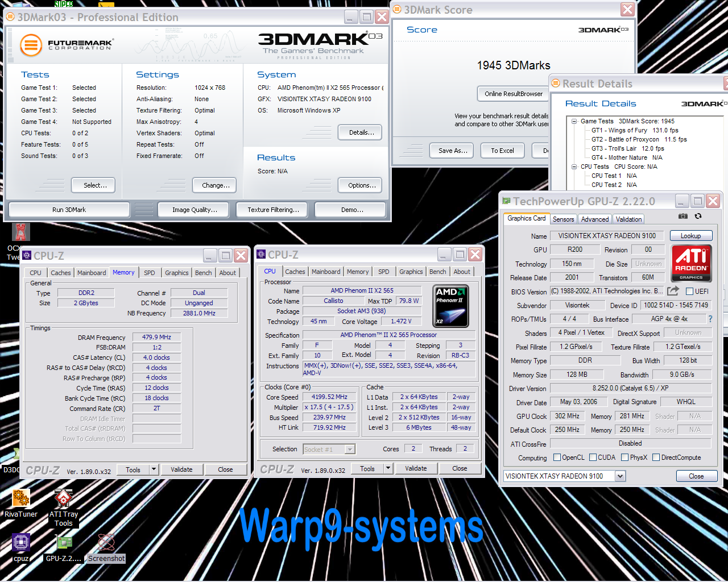Viewport: 728px width, 582px height.
Task: Click Validate in the CPU-Z memory window
Action: tap(181, 469)
